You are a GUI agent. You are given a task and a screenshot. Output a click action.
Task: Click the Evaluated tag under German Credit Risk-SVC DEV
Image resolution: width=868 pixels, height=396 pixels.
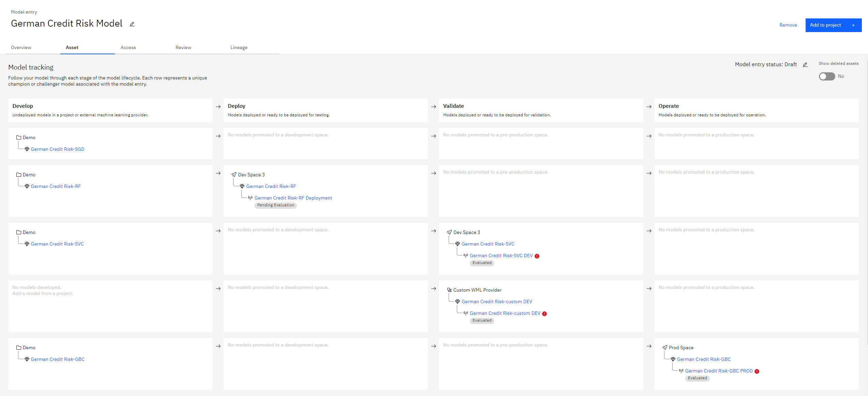click(x=482, y=263)
